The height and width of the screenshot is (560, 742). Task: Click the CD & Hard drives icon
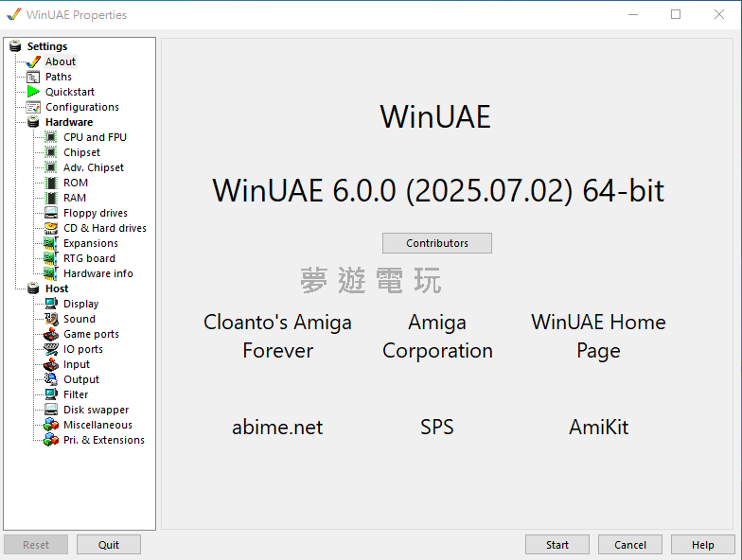51,229
